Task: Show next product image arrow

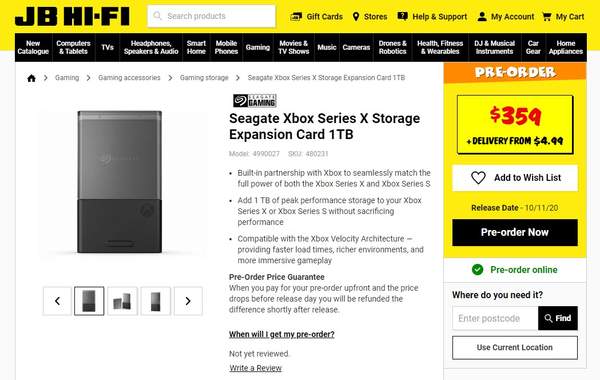Action: click(x=188, y=301)
